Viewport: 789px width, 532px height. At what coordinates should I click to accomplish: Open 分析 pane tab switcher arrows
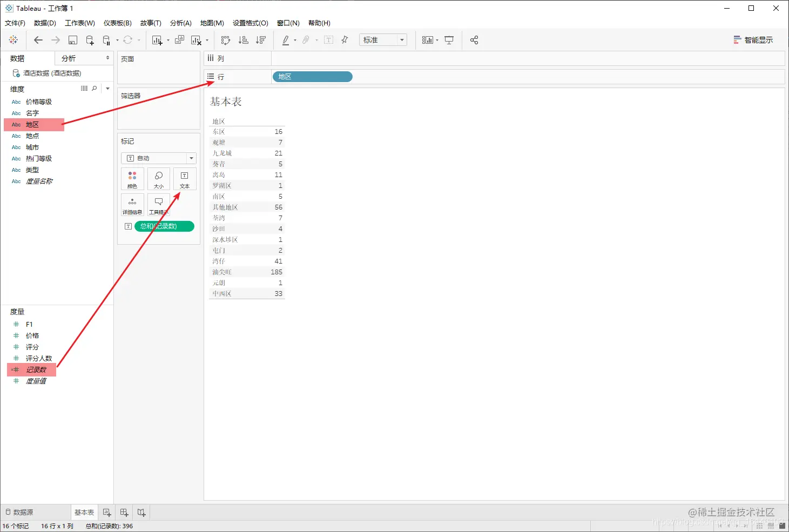[x=107, y=58]
